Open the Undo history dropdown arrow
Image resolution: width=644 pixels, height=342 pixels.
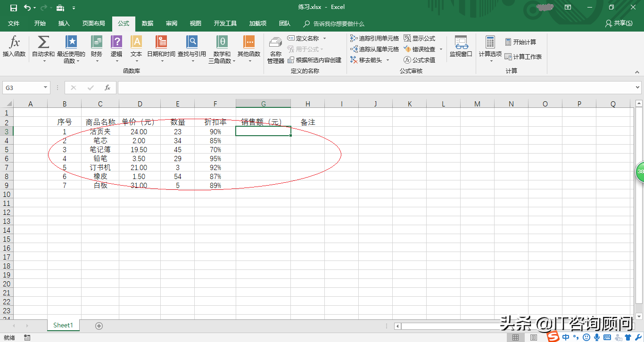(34, 8)
